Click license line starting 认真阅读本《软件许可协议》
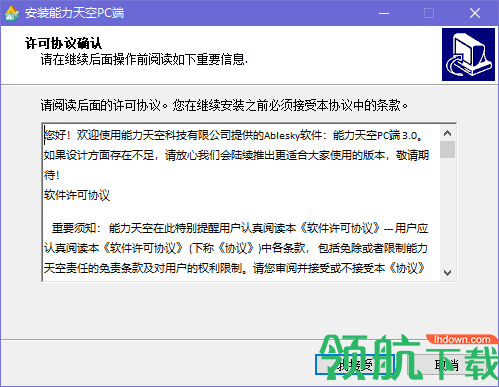Screen dimensions: 499x387 236,248
